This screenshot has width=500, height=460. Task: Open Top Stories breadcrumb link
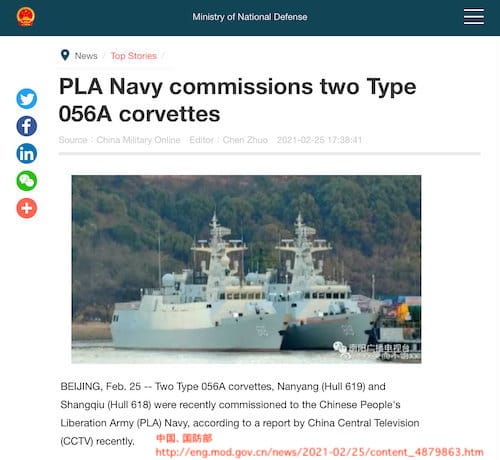[x=134, y=56]
